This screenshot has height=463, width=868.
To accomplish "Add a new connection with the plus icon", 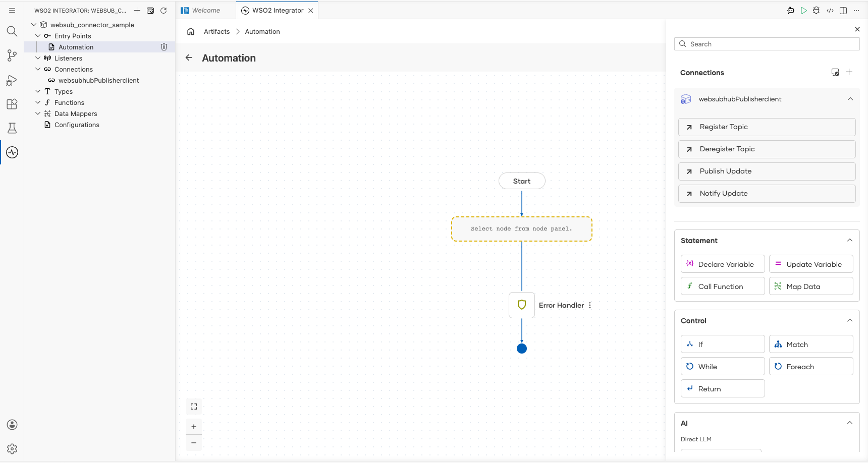I will click(x=849, y=72).
